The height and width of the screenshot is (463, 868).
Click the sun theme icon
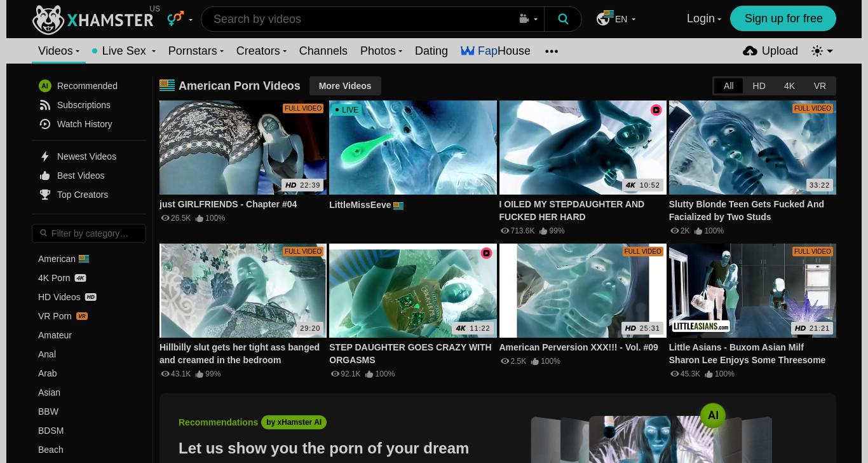[817, 51]
